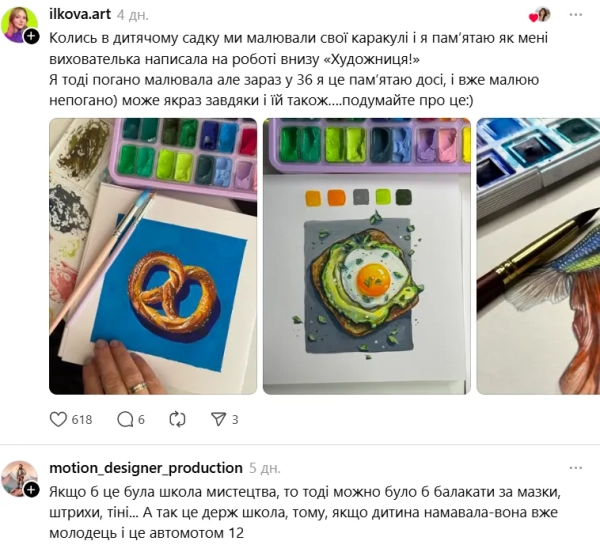
Task: Share the ilkova.art post via send icon
Action: tap(218, 419)
